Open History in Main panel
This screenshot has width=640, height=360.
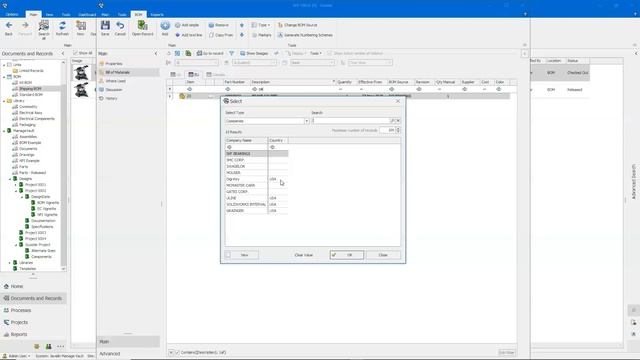point(111,98)
